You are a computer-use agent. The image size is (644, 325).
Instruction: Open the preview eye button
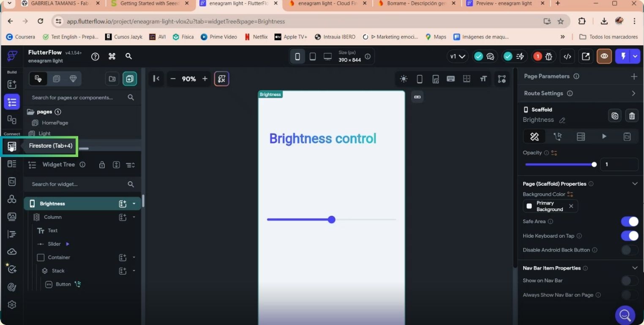(x=604, y=56)
